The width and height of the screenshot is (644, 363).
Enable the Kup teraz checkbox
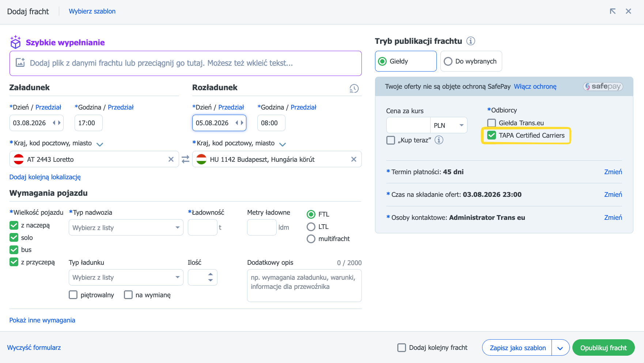click(x=391, y=140)
